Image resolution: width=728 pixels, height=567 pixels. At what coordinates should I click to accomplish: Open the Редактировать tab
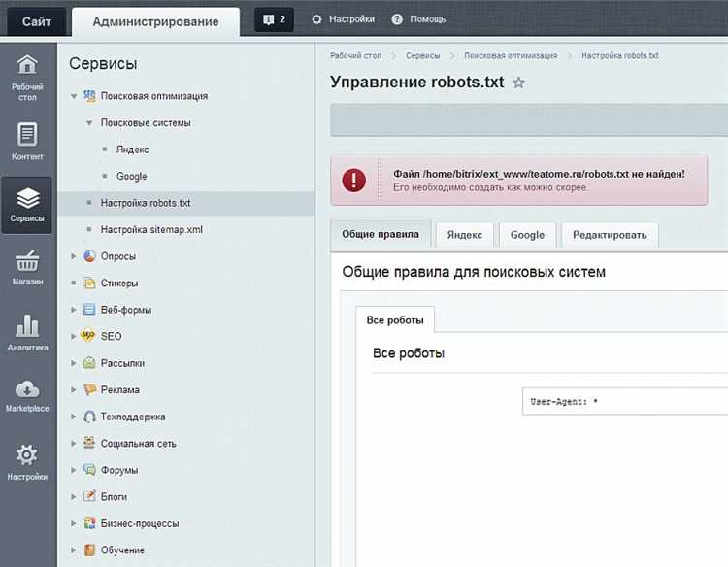point(610,235)
